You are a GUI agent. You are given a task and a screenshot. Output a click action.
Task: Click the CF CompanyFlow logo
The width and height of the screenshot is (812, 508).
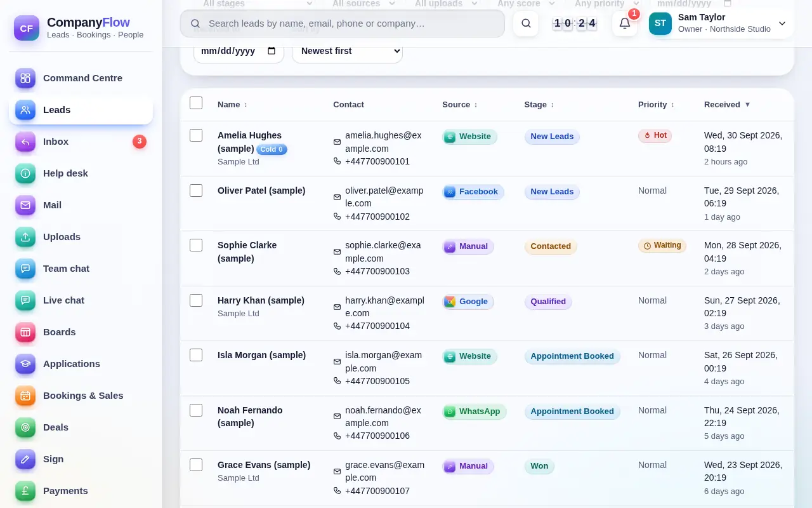point(27,28)
